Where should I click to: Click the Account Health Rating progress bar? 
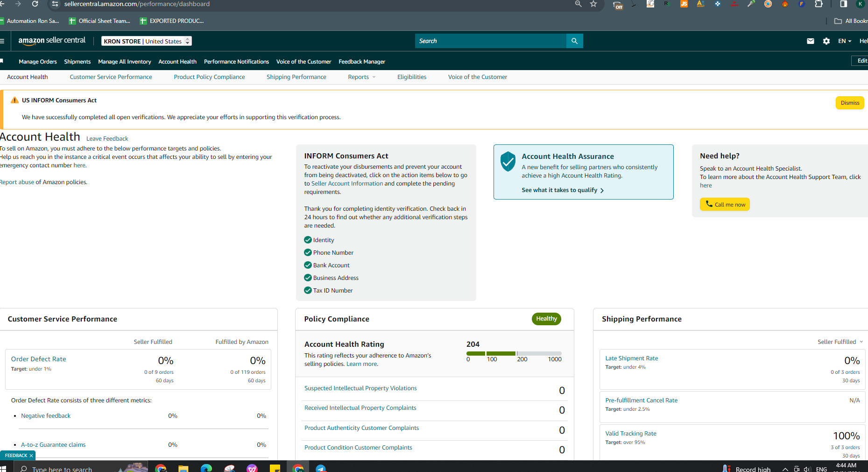(x=514, y=353)
